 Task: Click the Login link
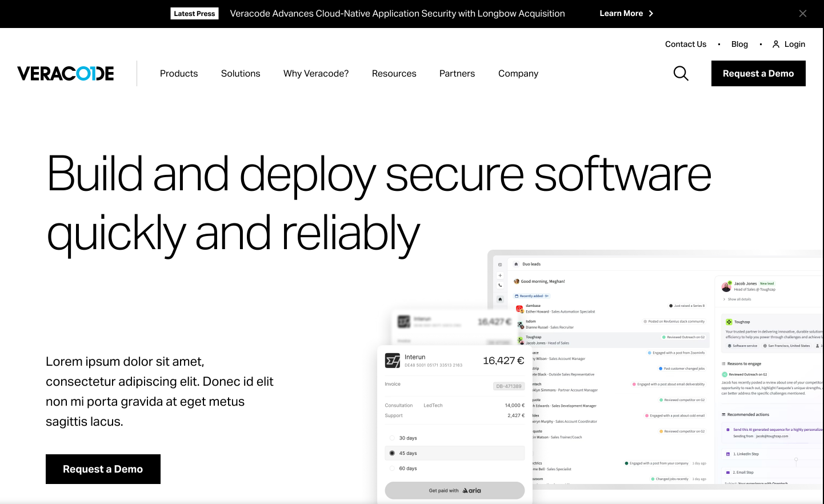click(x=789, y=44)
